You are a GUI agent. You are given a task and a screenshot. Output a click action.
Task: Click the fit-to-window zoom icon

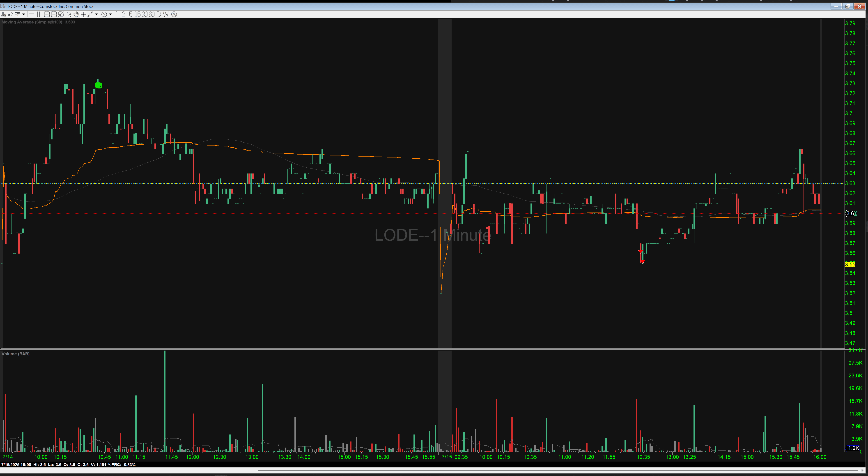(61, 14)
